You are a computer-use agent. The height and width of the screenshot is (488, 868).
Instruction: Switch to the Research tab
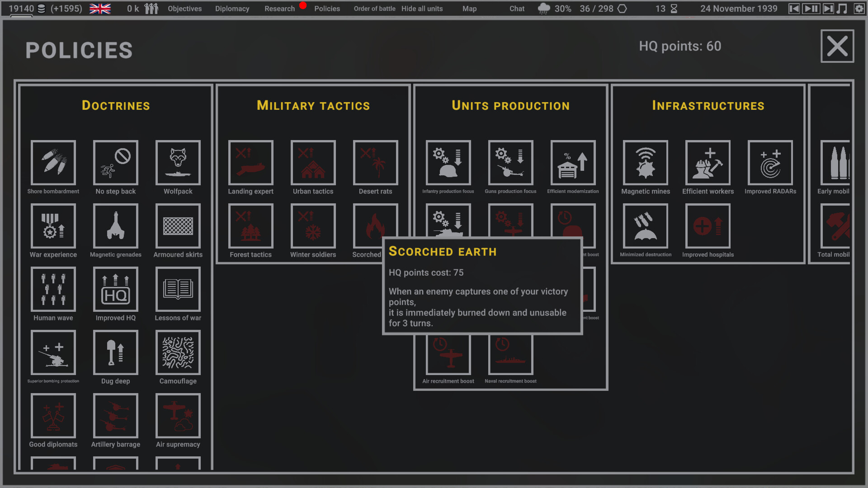(278, 8)
